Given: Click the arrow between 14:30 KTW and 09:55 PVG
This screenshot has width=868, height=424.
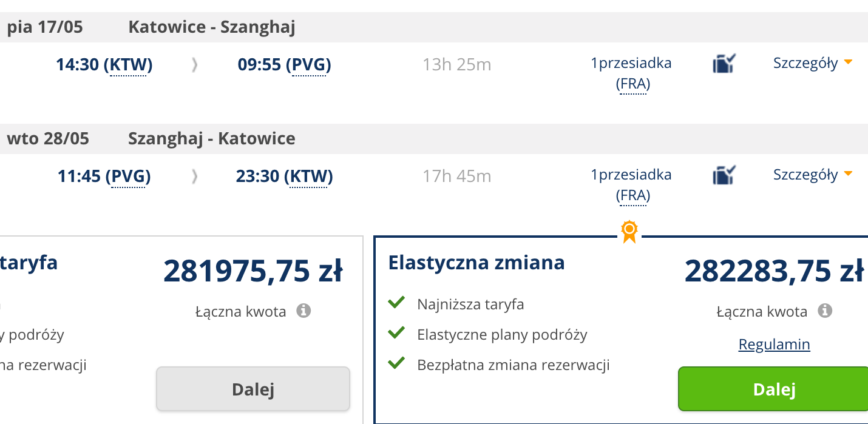Looking at the screenshot, I should pos(194,65).
